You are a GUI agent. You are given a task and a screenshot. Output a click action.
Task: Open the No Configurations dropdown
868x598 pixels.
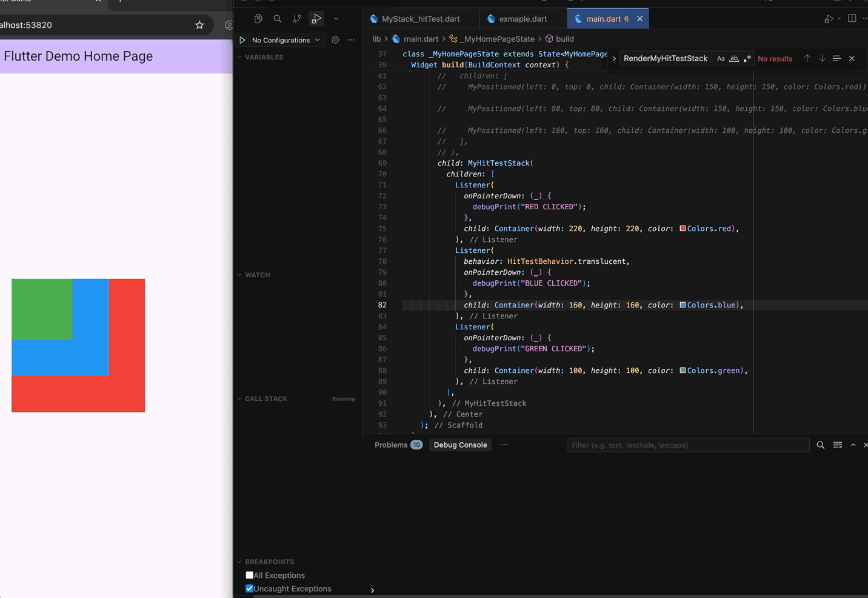[x=286, y=40]
